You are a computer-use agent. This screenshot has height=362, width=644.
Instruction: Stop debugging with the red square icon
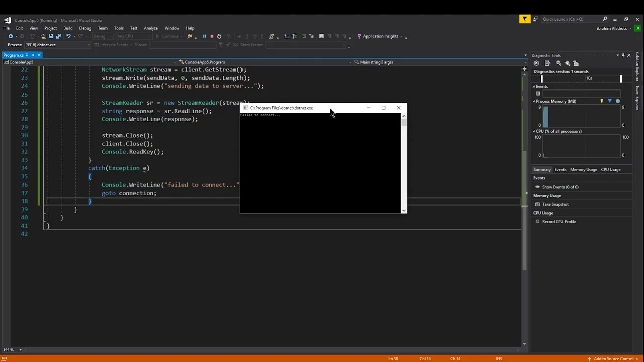click(212, 36)
